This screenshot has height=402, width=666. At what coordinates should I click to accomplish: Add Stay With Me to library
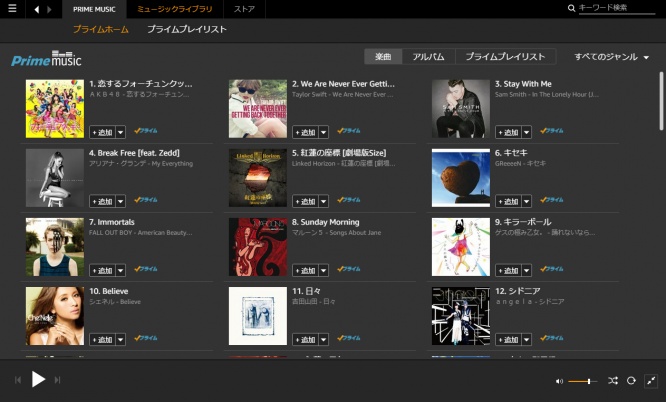(x=508, y=132)
